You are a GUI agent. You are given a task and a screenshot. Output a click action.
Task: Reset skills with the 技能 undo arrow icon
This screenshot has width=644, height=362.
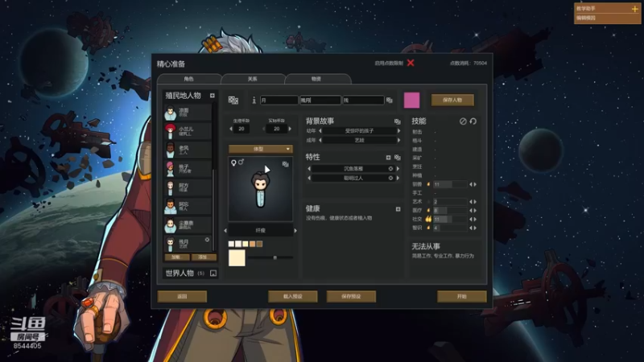[473, 121]
